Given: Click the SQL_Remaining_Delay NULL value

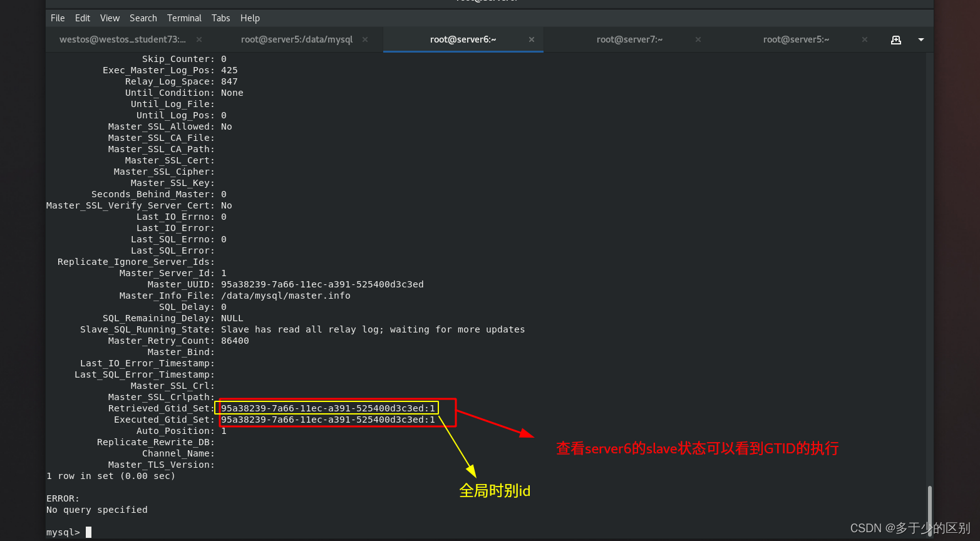Looking at the screenshot, I should click(232, 318).
